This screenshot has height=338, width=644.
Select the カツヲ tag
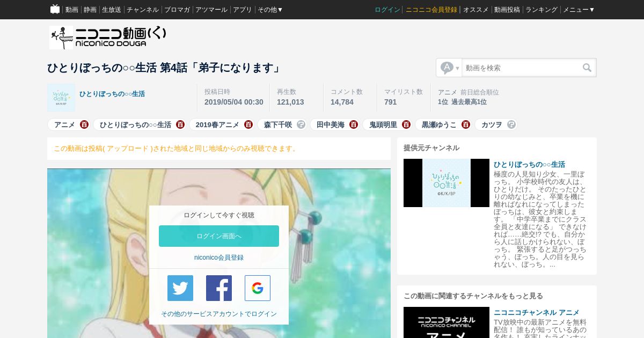coord(492,124)
